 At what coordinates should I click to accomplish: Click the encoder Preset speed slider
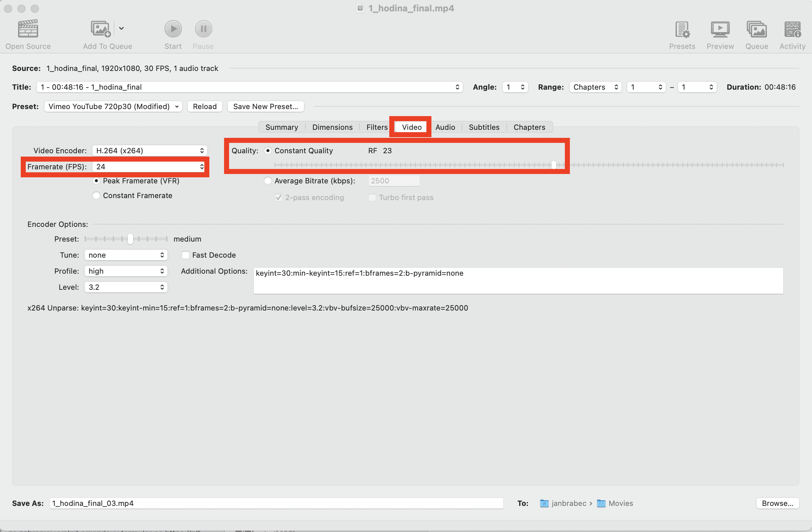(x=130, y=239)
